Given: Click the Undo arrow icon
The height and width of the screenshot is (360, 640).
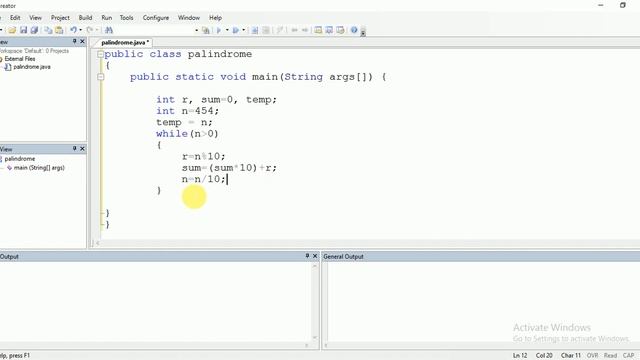Looking at the screenshot, I should (x=73, y=30).
